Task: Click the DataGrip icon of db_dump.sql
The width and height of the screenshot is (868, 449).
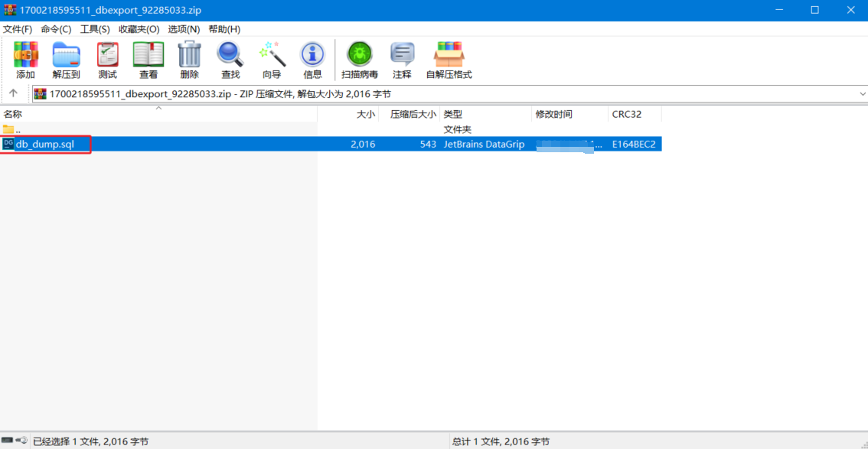Action: coord(8,145)
